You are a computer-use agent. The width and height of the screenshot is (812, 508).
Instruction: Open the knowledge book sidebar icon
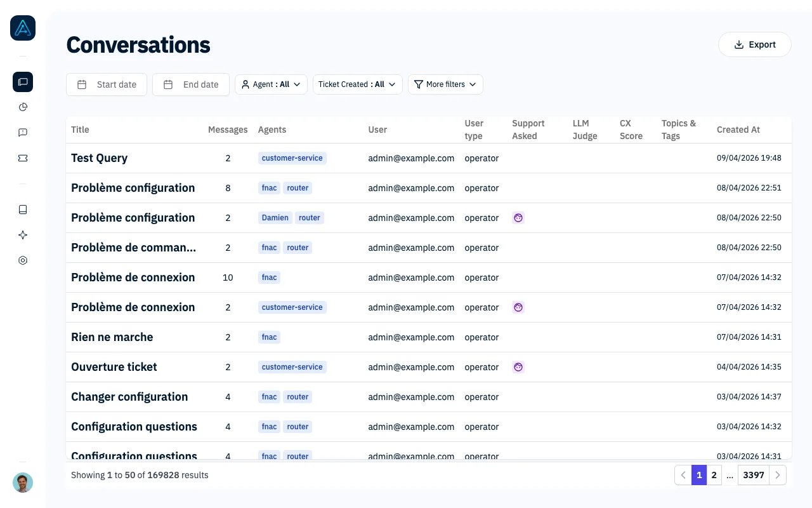[23, 210]
